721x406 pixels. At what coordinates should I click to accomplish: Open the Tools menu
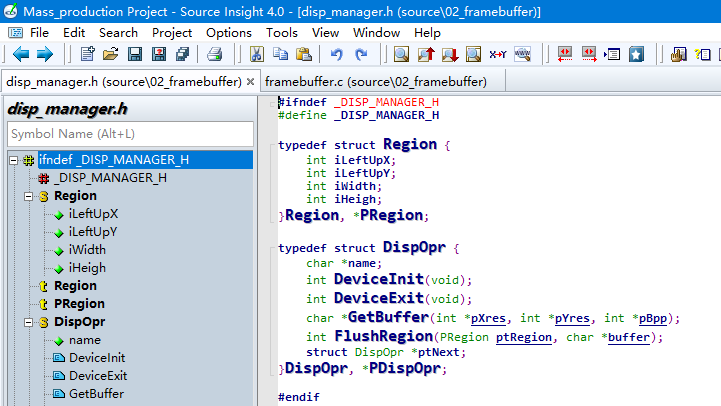click(x=281, y=33)
